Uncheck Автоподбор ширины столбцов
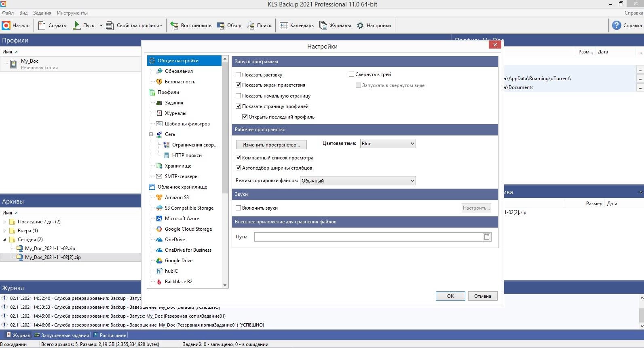This screenshot has width=644, height=348. (239, 168)
